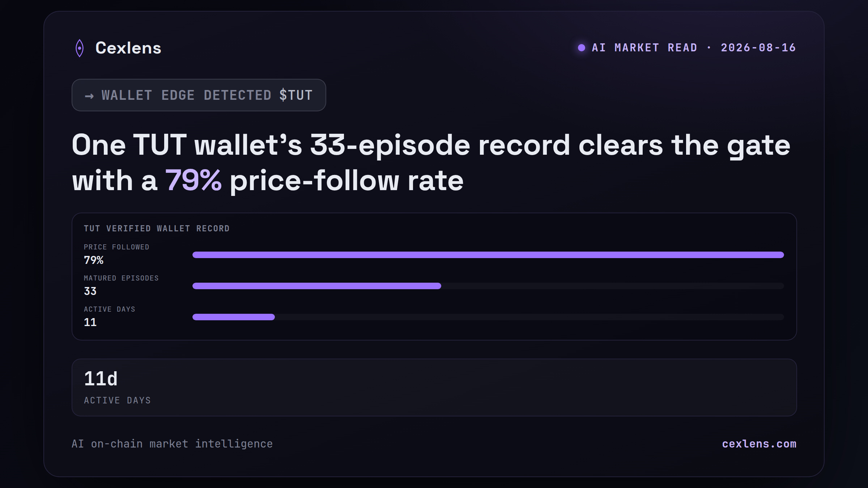Viewport: 868px width, 488px height.
Task: Click the 33 matured episodes value
Action: 90,291
